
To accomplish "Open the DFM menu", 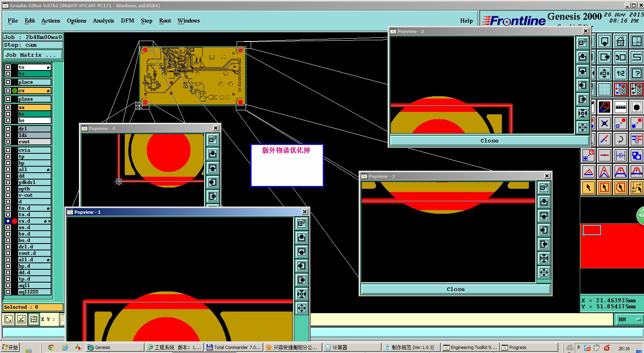I will pyautogui.click(x=128, y=21).
